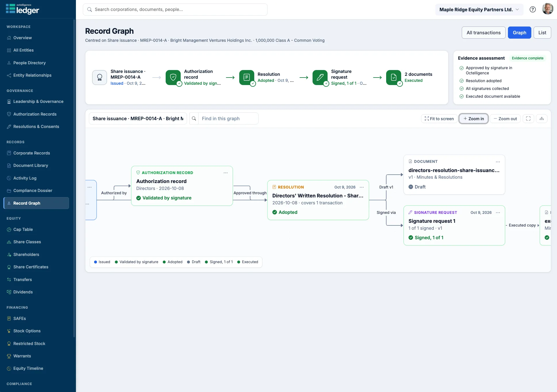This screenshot has width=557, height=392.
Task: Open Equity Timeline in the sidebar
Action: point(36,368)
